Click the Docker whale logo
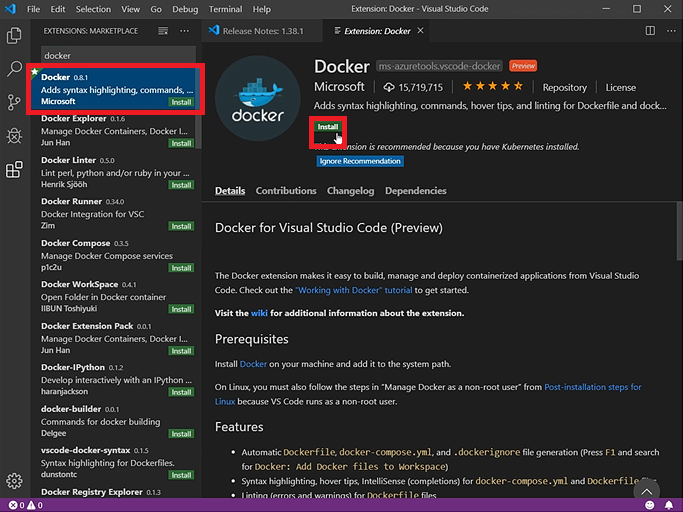This screenshot has width=683, height=512. 258,98
